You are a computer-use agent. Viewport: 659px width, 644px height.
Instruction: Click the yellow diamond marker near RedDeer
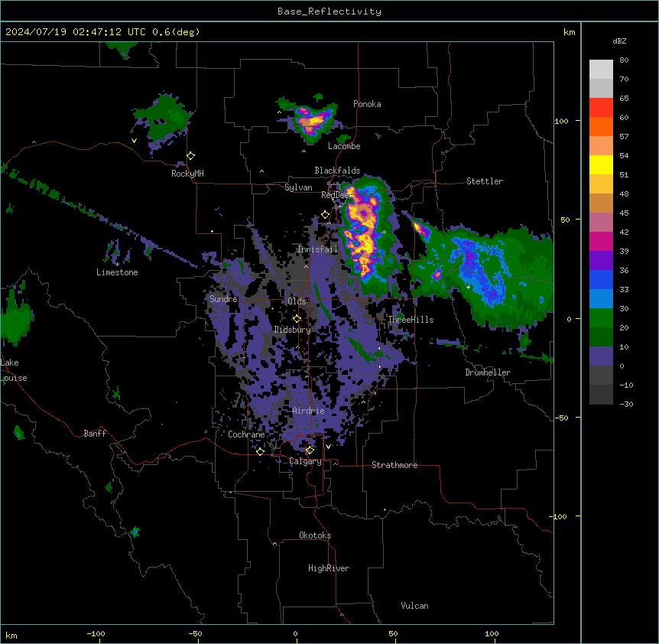pyautogui.click(x=325, y=215)
